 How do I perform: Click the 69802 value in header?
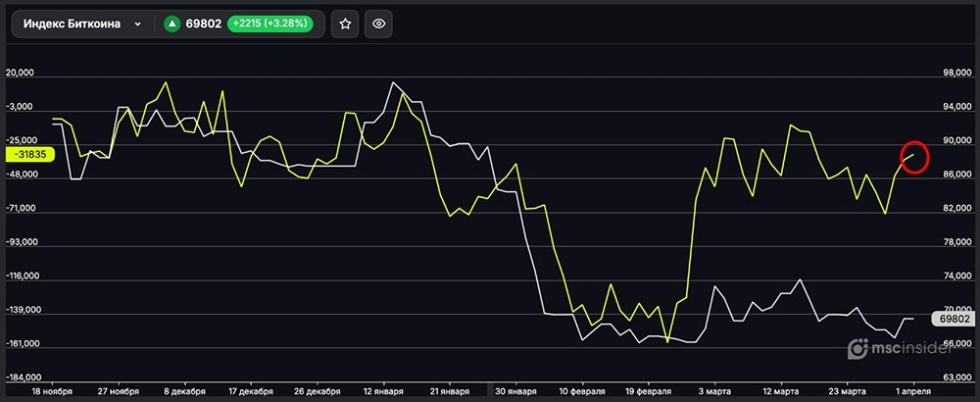click(x=204, y=24)
